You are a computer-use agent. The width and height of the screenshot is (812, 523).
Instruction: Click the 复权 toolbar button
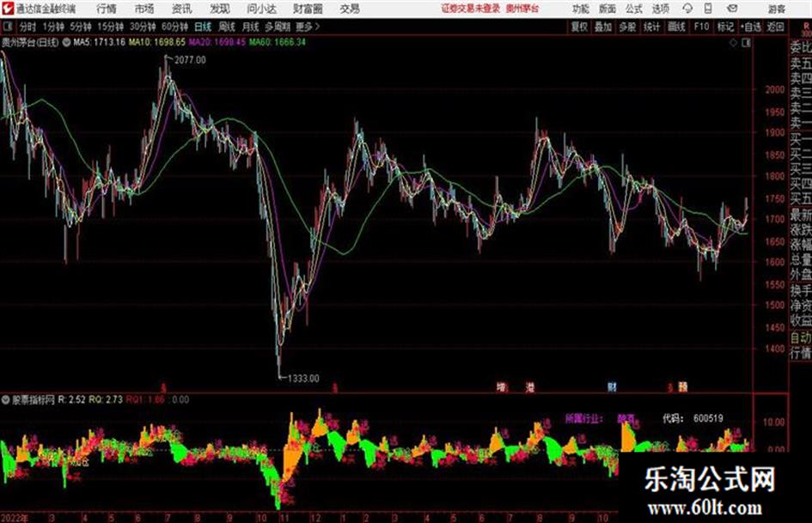(579, 27)
